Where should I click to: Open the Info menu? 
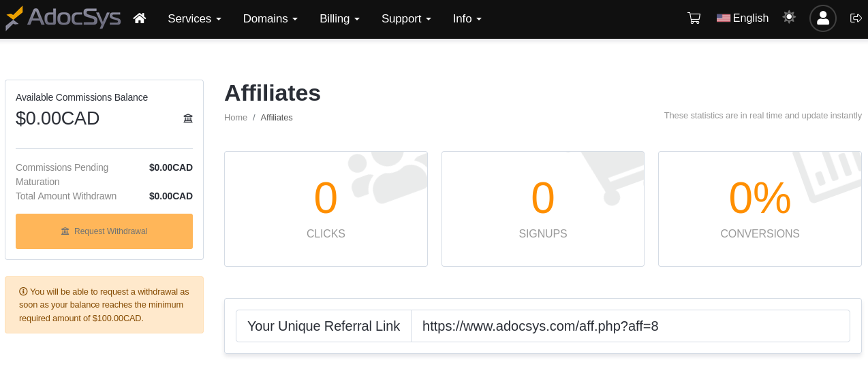467,19
